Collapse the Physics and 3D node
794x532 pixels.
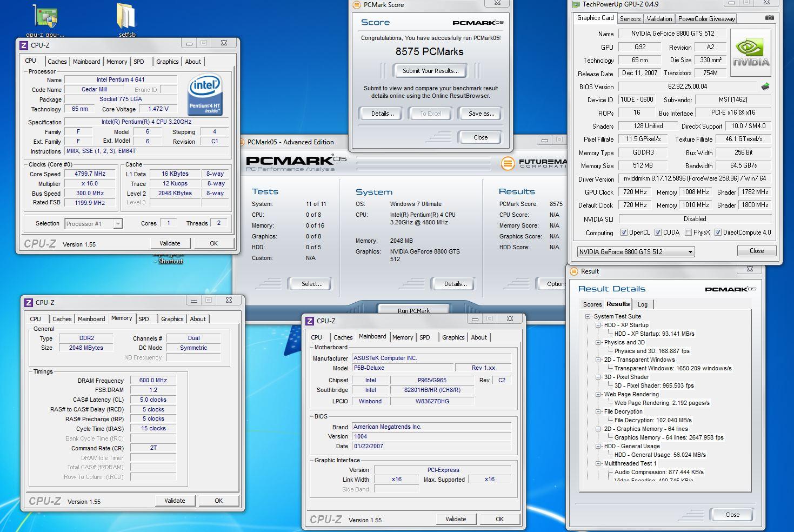point(598,342)
